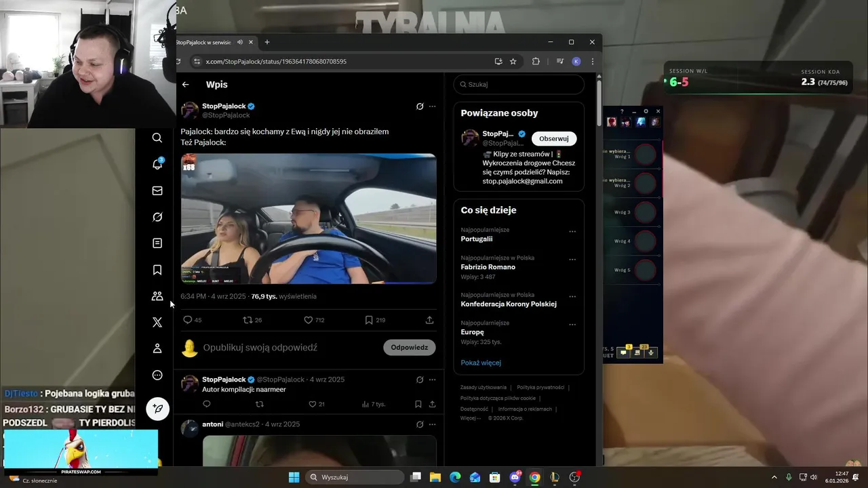This screenshot has height=488, width=868.
Task: Click Obserwuj to follow StopPajalock
Action: [554, 139]
